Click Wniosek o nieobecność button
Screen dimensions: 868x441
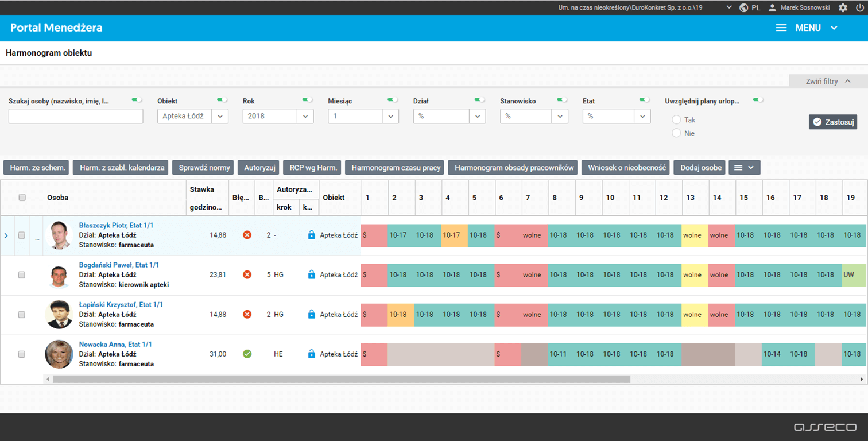pyautogui.click(x=625, y=168)
